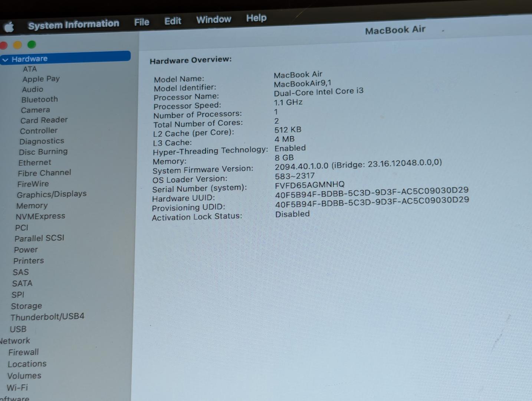
Task: Select FireWire in the sidebar
Action: [x=33, y=184]
